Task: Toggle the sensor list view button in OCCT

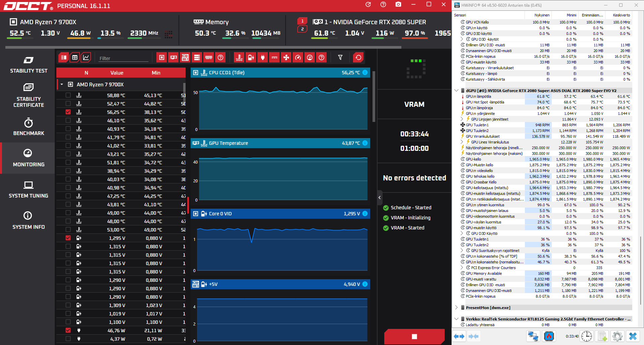Action: pyautogui.click(x=63, y=57)
